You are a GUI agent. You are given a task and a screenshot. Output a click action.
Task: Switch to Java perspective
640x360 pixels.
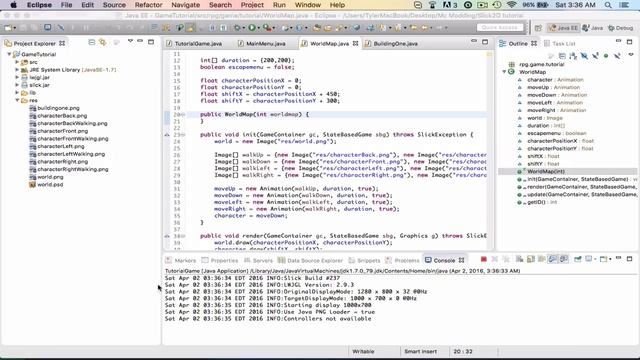(x=593, y=28)
